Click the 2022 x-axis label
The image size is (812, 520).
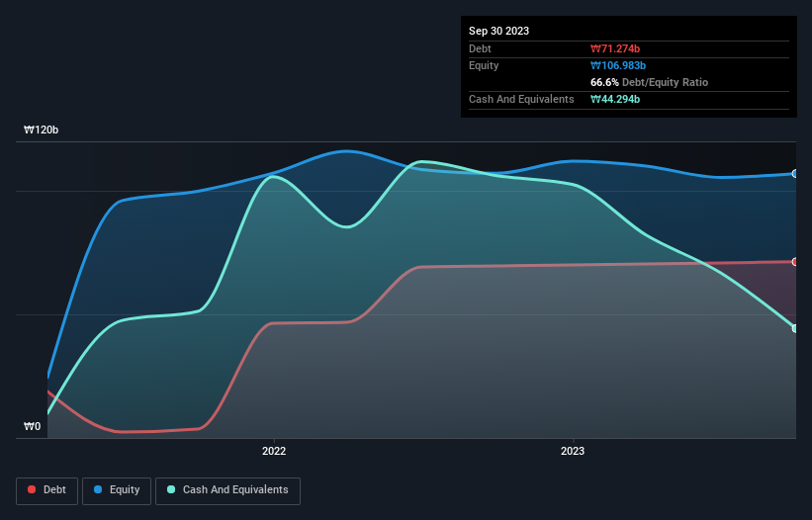point(274,451)
